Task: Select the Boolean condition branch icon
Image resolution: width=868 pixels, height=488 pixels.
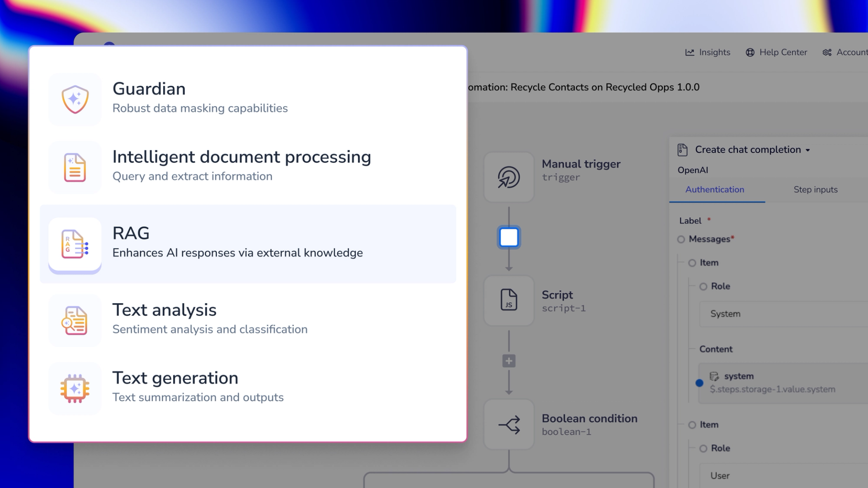Action: 509,425
